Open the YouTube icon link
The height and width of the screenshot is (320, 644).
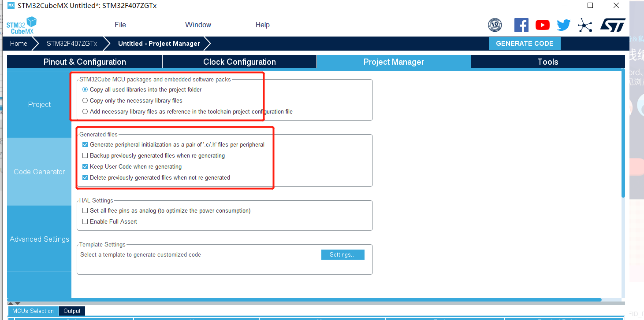click(x=543, y=25)
